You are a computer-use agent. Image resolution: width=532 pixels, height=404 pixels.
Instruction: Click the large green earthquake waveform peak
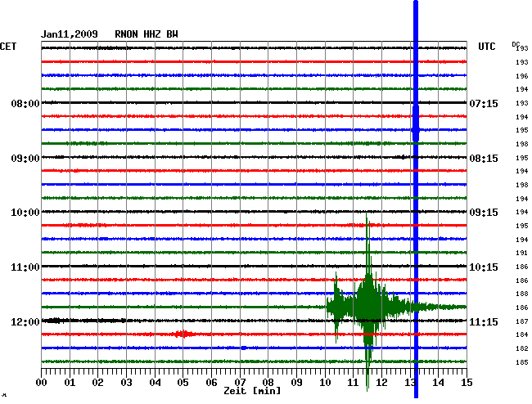tap(367, 302)
